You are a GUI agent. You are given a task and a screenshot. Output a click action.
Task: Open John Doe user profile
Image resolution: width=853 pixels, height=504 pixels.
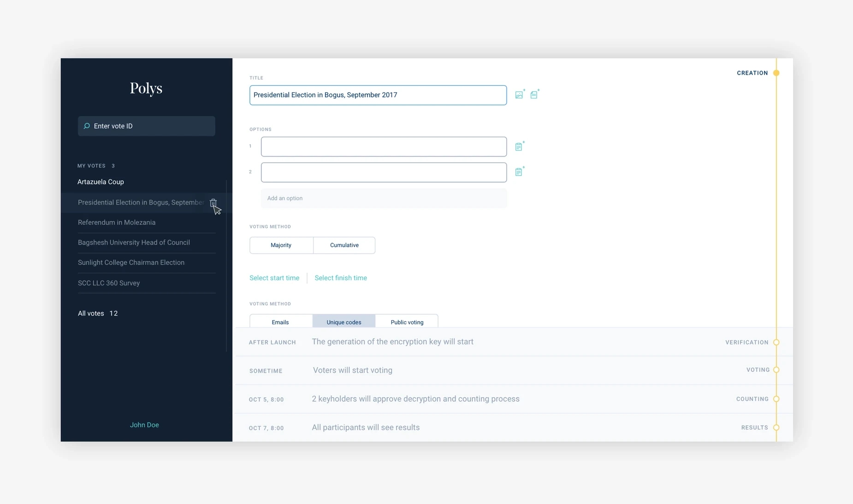(144, 425)
